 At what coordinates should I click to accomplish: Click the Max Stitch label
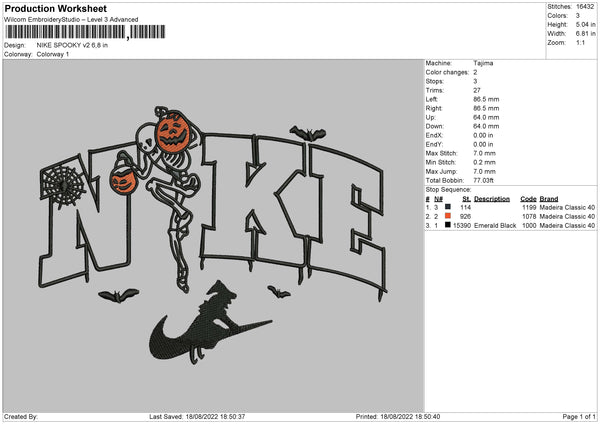(x=442, y=153)
